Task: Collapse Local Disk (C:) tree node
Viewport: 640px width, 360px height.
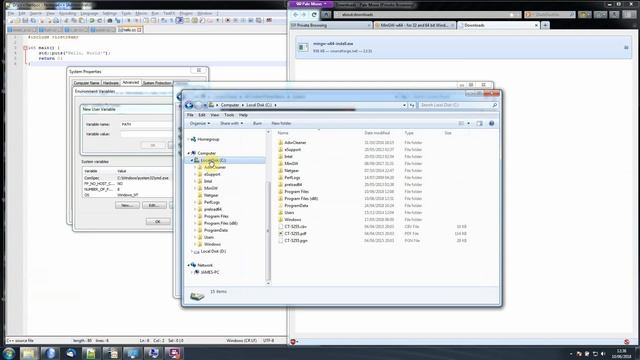Action: tap(192, 160)
